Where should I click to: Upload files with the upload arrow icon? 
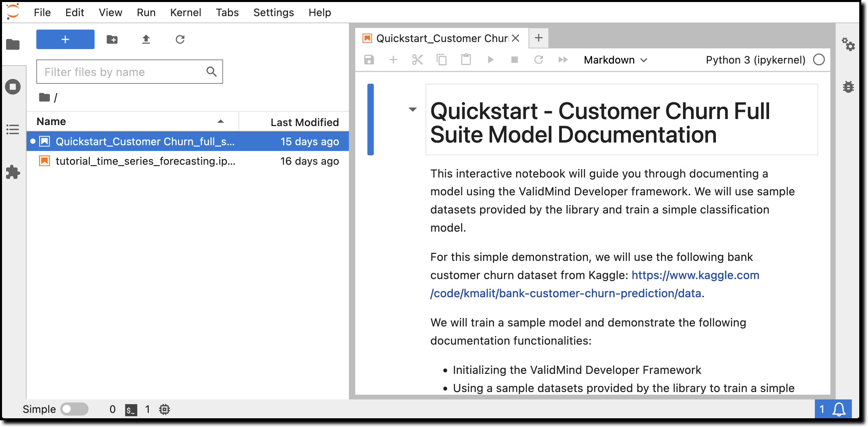click(x=146, y=39)
